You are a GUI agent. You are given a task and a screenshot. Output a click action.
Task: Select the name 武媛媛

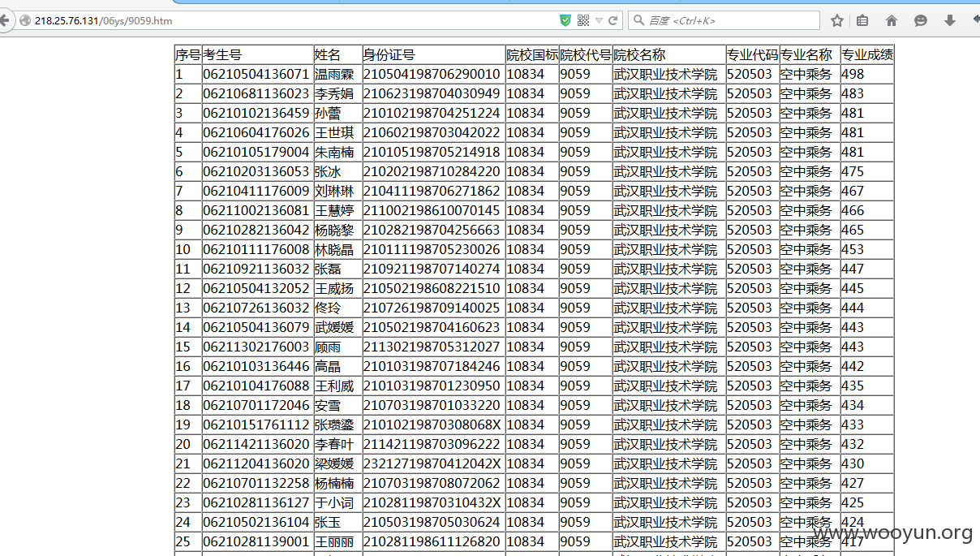pyautogui.click(x=334, y=327)
